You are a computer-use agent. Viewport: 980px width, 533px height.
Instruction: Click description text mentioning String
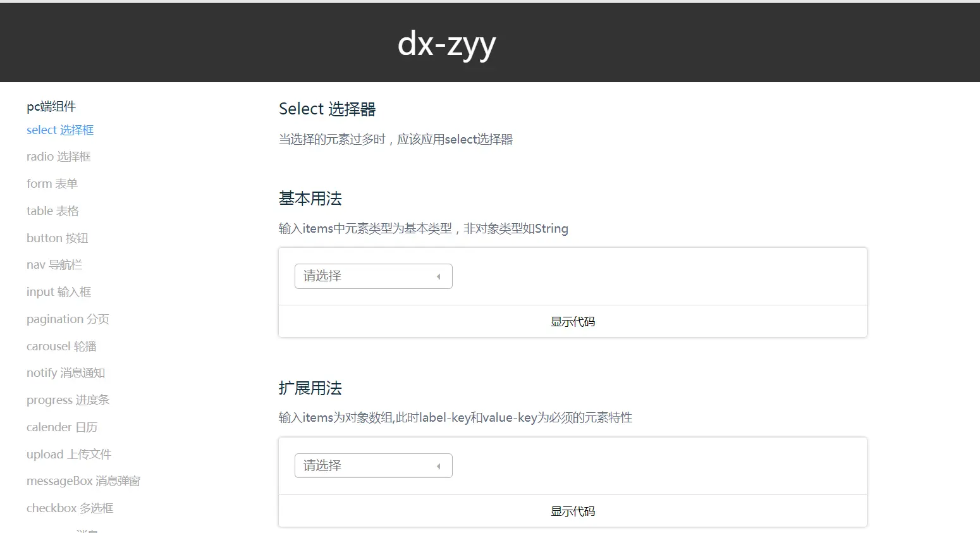pos(424,229)
